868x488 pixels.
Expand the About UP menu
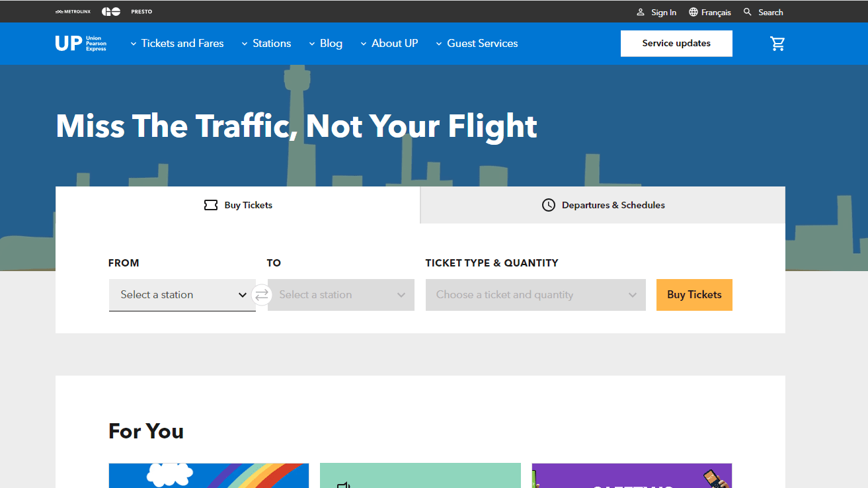coord(389,44)
